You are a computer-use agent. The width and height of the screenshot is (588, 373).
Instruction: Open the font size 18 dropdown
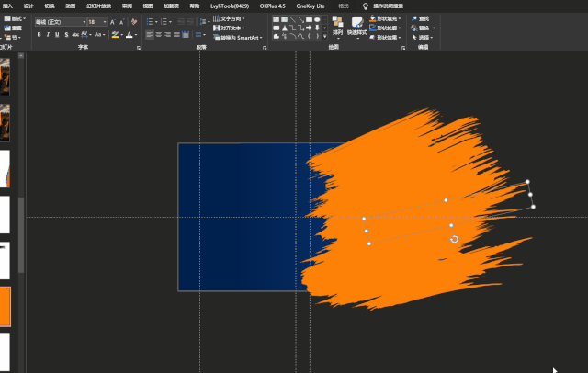pos(105,22)
